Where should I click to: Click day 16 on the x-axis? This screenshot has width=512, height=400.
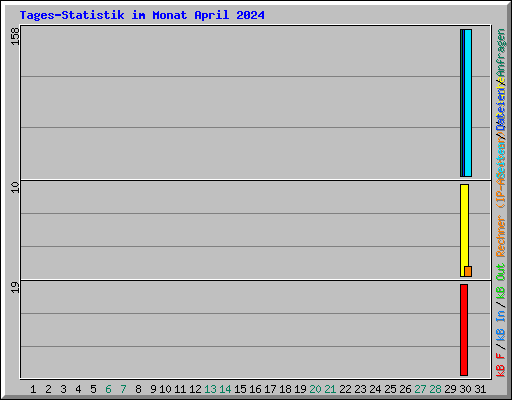pyautogui.click(x=255, y=389)
